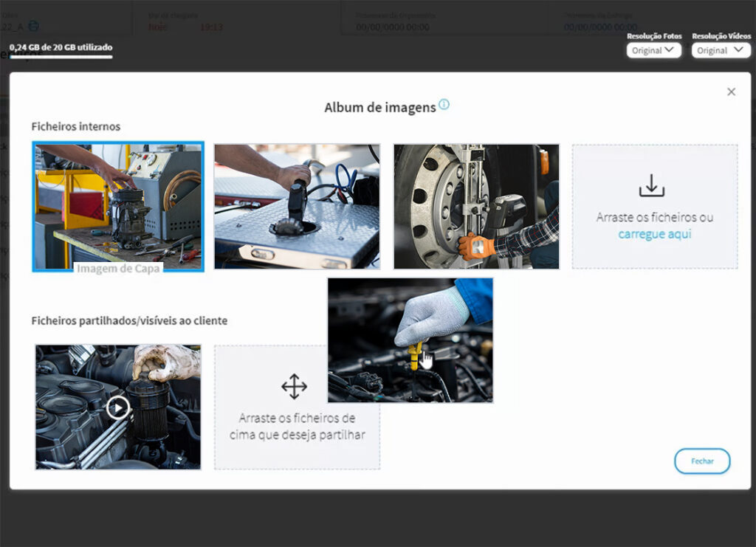756x547 pixels.
Task: Click the info icon beside Album de imagens
Action: click(444, 105)
